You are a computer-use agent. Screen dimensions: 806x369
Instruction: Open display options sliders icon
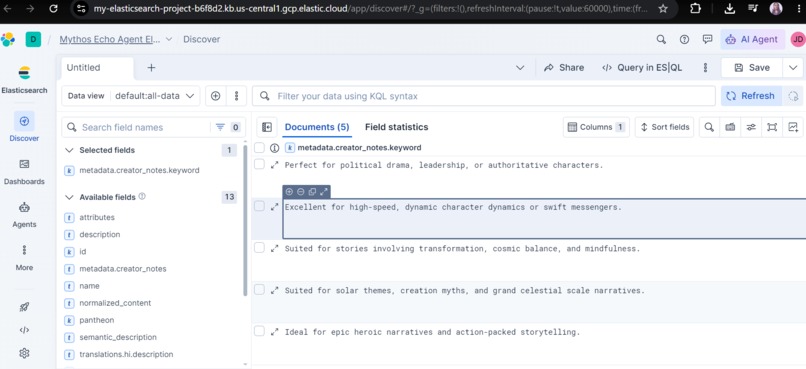(x=751, y=127)
